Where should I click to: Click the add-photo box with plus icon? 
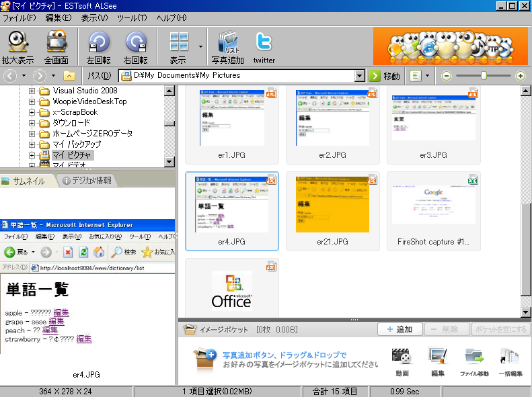pyautogui.click(x=204, y=359)
